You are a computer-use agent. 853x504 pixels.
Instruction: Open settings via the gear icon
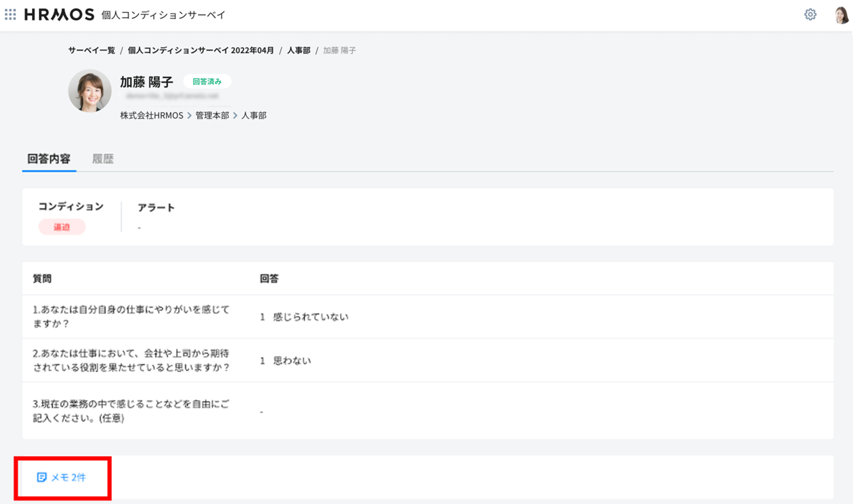tap(810, 15)
